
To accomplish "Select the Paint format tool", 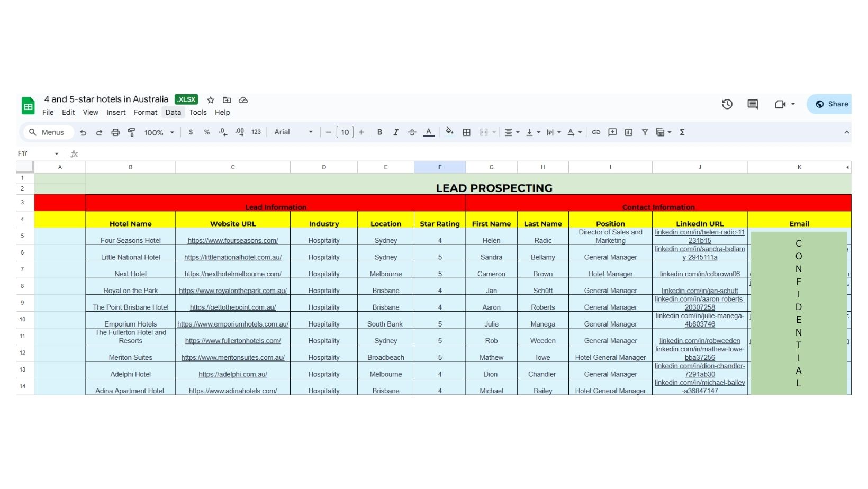I will click(132, 132).
